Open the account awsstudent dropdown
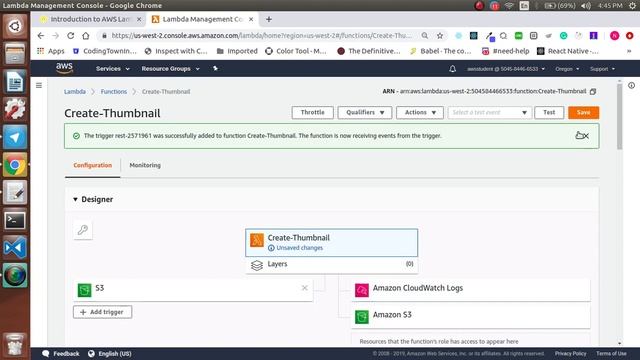Image resolution: width=640 pixels, height=360 pixels. [x=506, y=69]
